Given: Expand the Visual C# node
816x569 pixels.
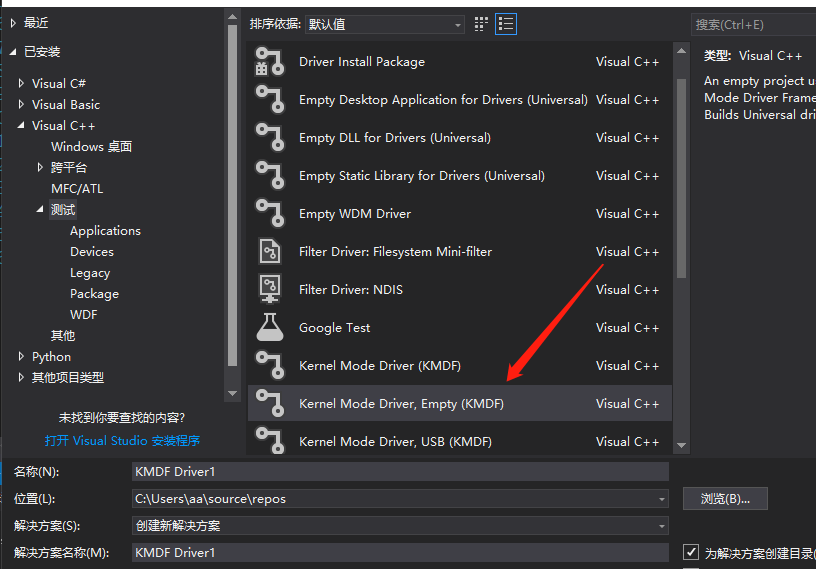Looking at the screenshot, I should [x=21, y=83].
